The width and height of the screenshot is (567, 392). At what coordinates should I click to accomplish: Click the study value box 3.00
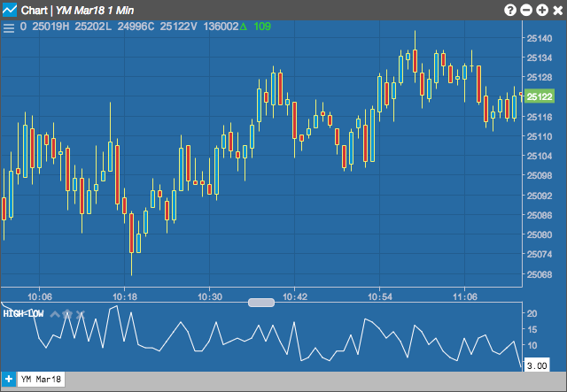pyautogui.click(x=537, y=365)
